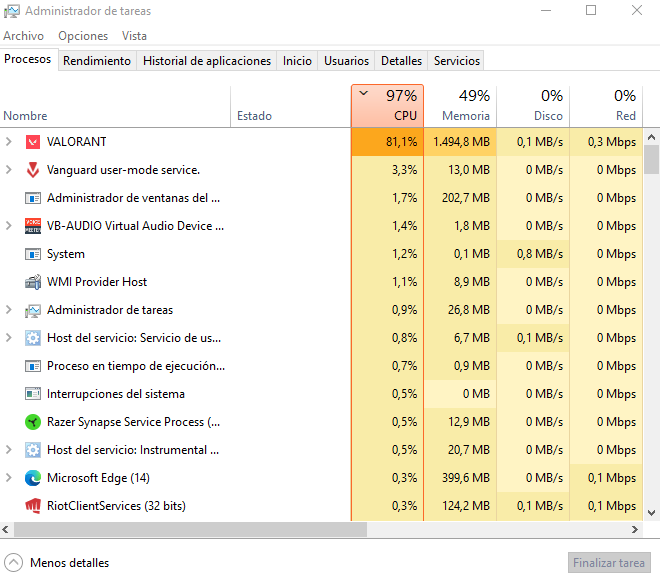Click the VALORANT process icon

tap(33, 142)
